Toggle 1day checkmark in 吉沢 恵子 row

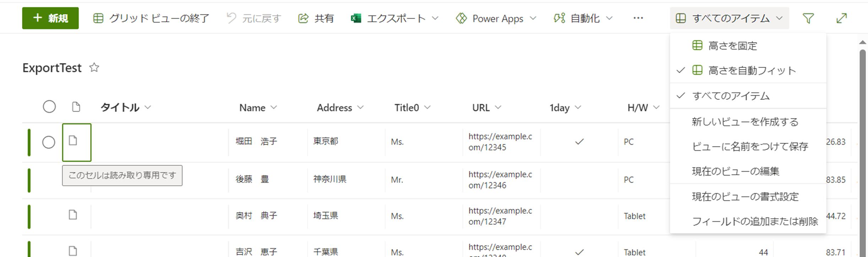coord(579,252)
